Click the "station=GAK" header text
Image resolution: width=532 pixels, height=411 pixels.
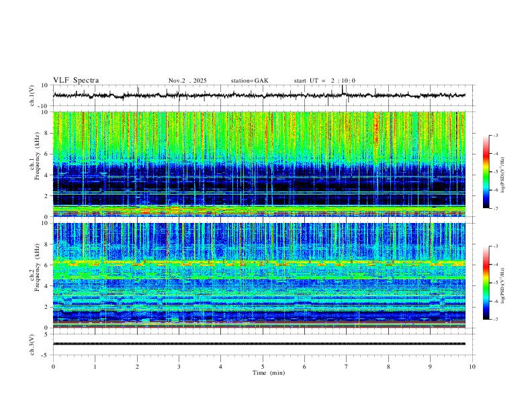[250, 81]
